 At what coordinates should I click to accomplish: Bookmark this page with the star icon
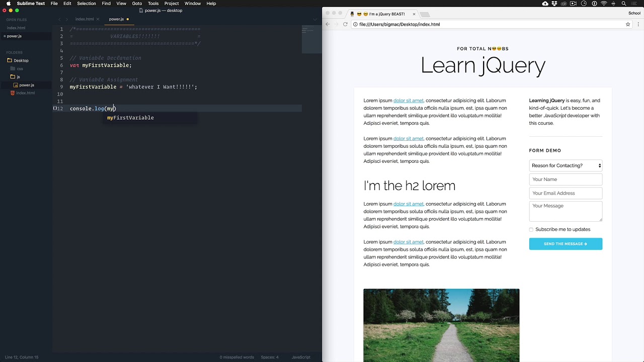pyautogui.click(x=628, y=24)
